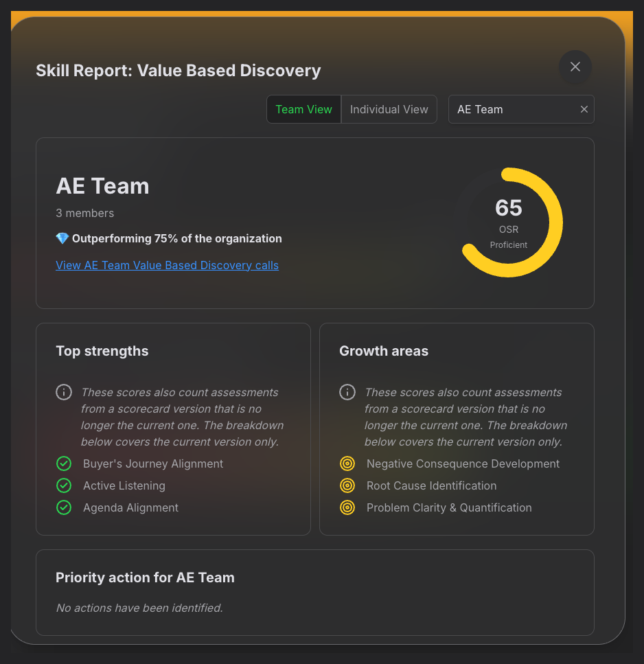This screenshot has height=664, width=644.
Task: Select Root Cause Identification growth area
Action: point(431,485)
